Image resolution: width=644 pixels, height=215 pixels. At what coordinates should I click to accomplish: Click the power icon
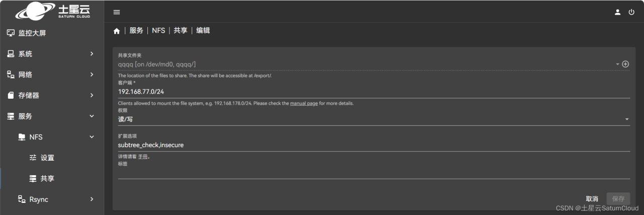(631, 12)
